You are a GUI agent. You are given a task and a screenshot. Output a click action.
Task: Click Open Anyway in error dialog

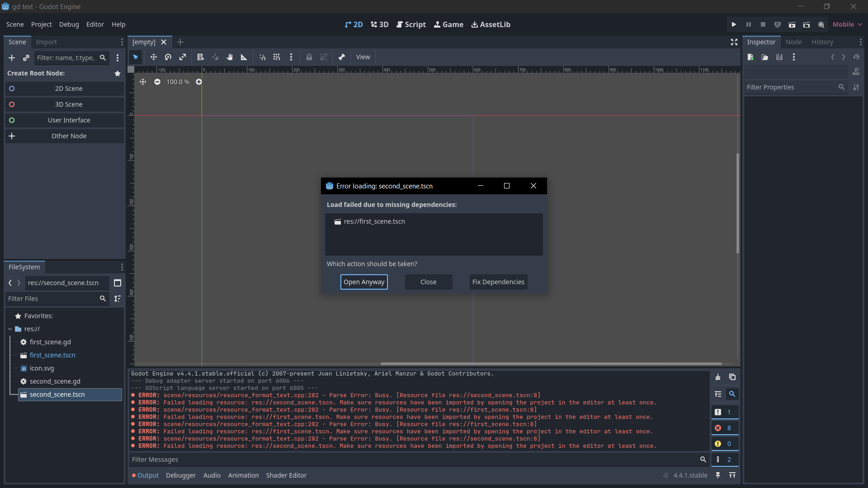[364, 282]
